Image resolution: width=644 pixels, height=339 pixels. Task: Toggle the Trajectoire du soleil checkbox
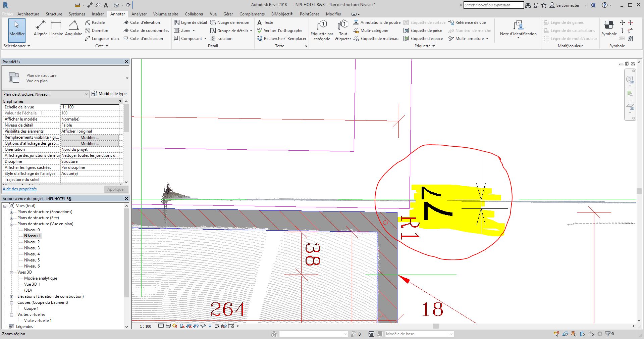[x=64, y=180]
